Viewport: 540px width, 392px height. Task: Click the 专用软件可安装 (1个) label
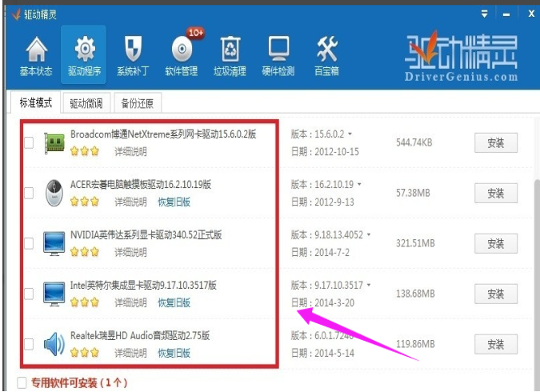79,382
